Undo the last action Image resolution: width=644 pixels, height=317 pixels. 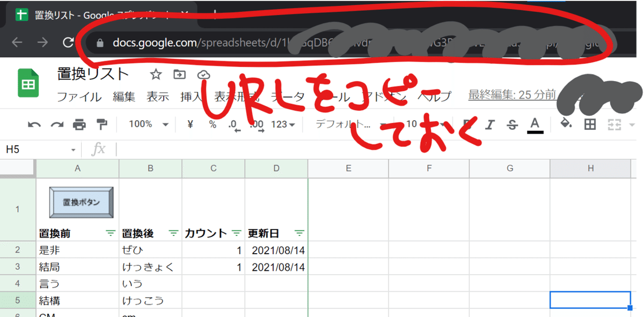point(34,124)
